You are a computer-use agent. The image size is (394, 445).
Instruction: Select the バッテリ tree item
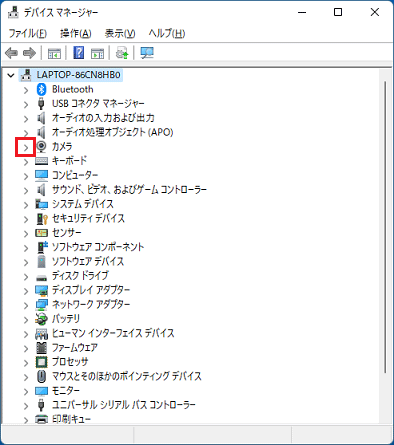[x=66, y=319]
